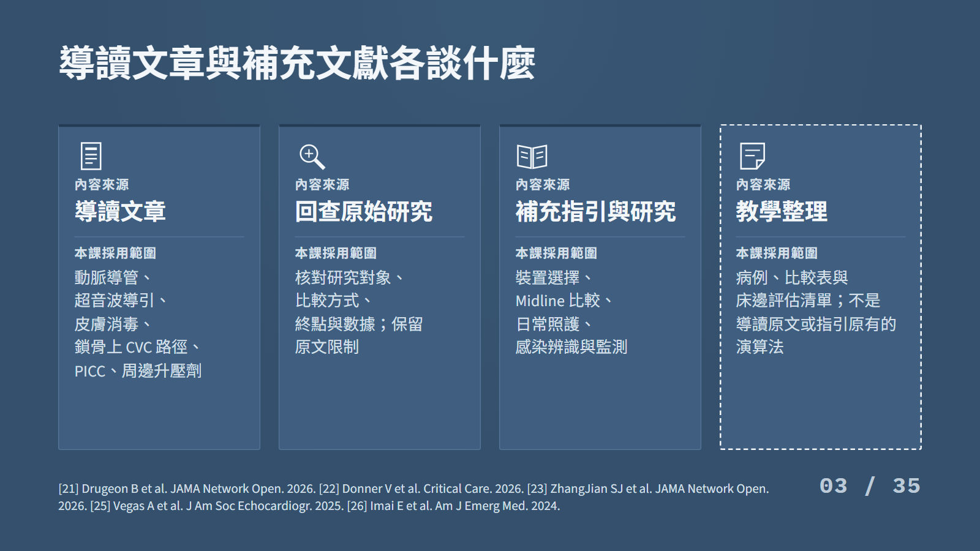The height and width of the screenshot is (551, 980).
Task: Click the line 核對研究對象、
Action: pos(350,278)
